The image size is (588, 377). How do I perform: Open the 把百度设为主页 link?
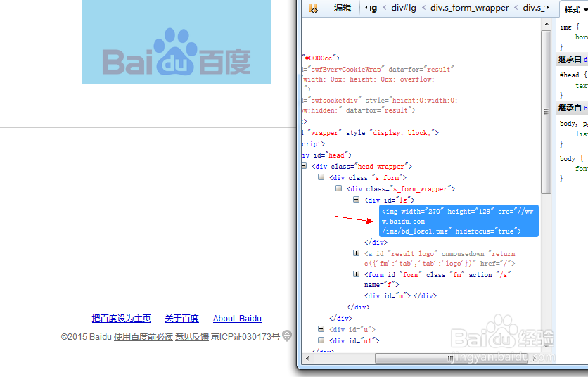pyautogui.click(x=121, y=319)
